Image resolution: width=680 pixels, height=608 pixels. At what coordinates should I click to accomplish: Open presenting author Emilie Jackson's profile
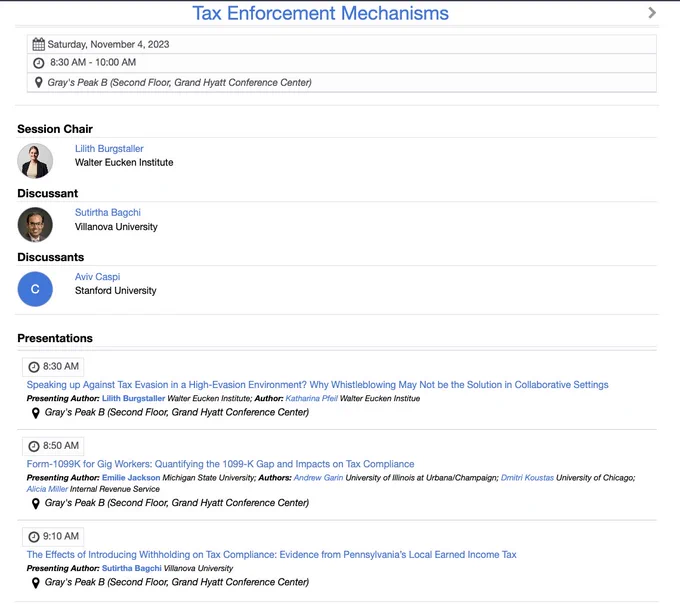(x=131, y=477)
